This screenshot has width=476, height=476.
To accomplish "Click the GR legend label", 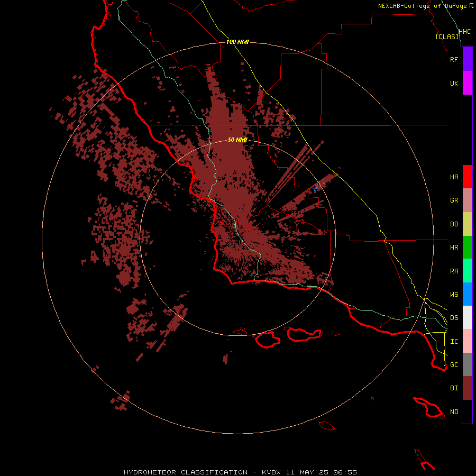I will point(454,200).
